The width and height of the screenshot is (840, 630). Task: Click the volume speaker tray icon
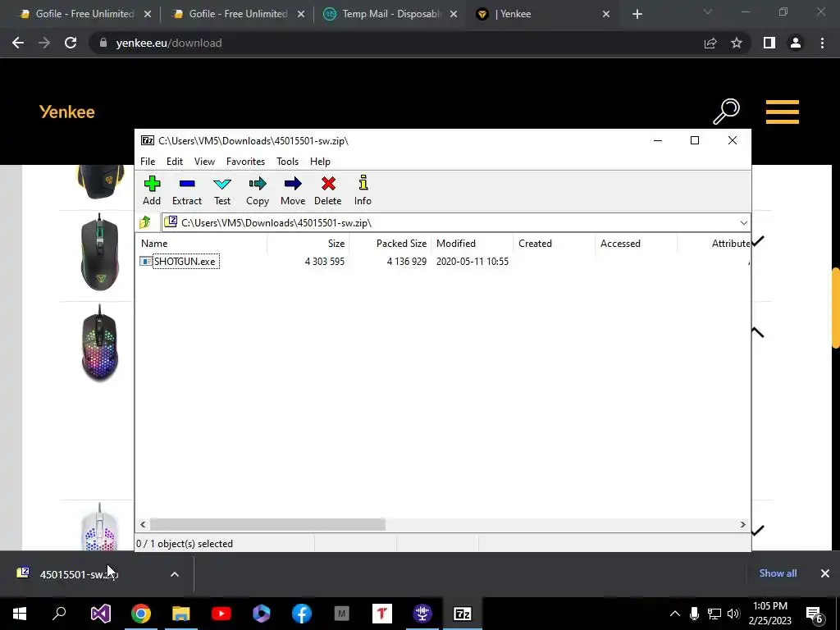click(733, 614)
